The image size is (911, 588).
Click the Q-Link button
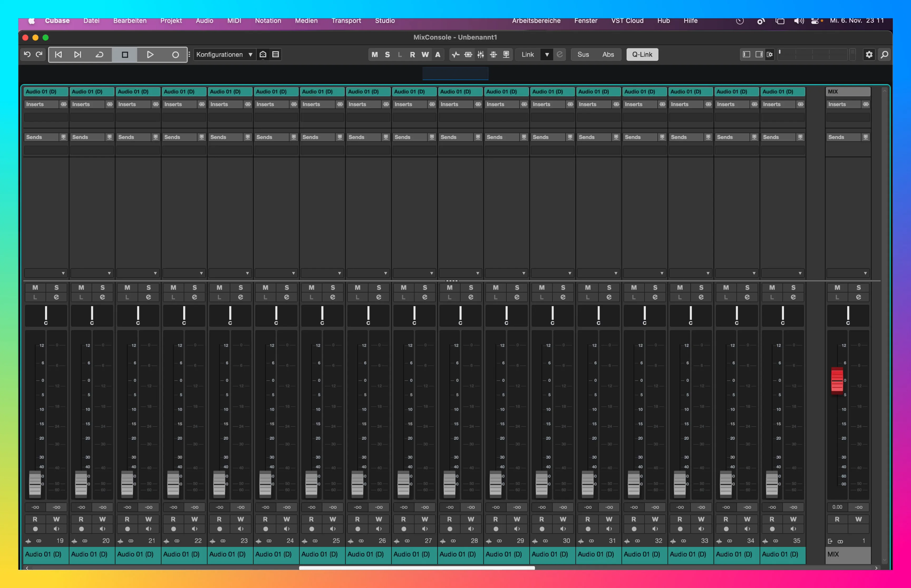point(642,54)
